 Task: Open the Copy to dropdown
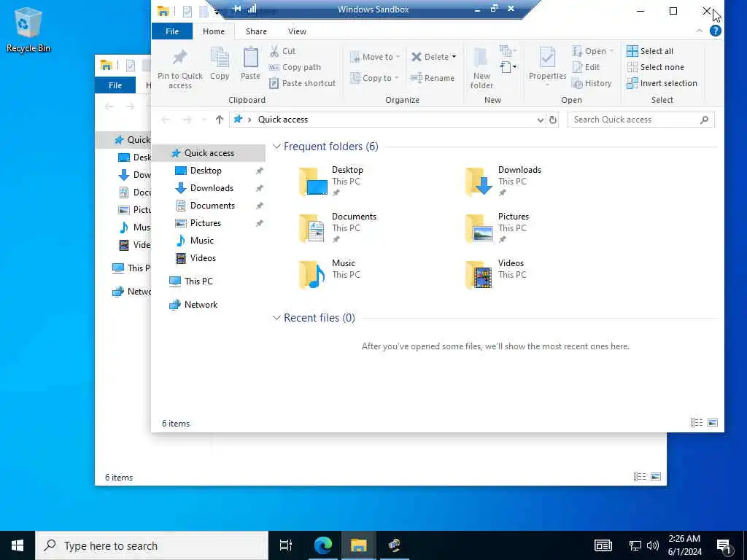click(375, 78)
